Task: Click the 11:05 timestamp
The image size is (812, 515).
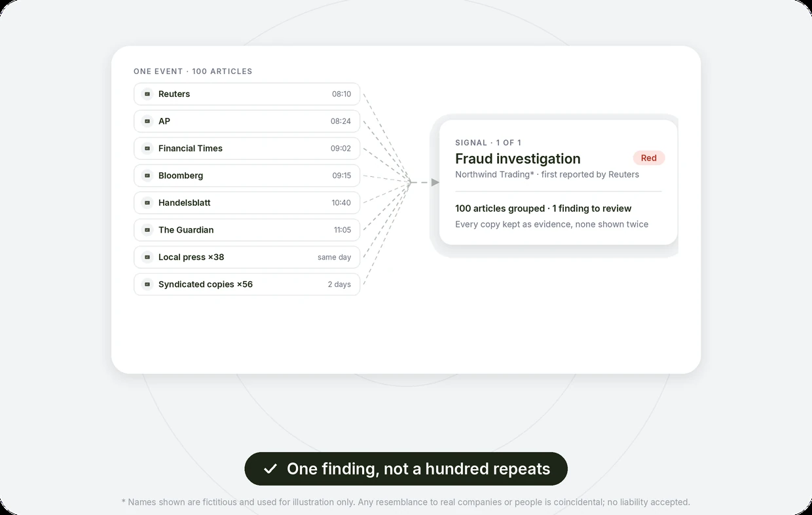Action: (x=342, y=230)
